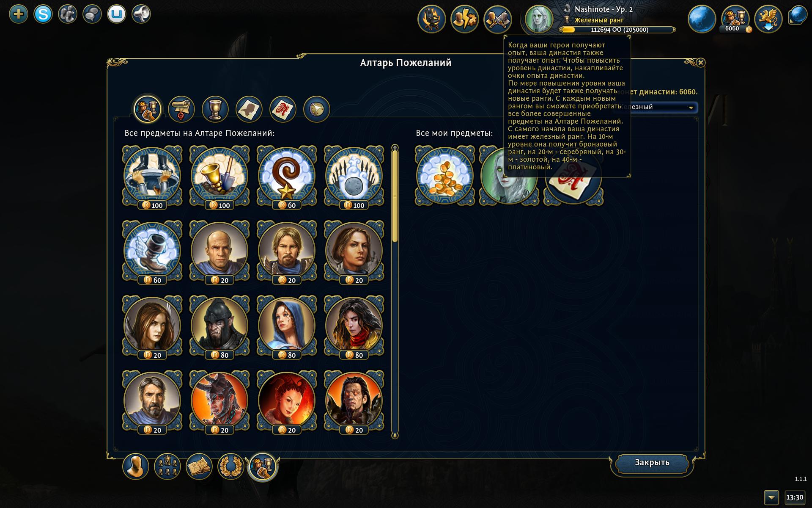Click the green plus add icon
Viewport: 812px width, 508px height.
coord(19,14)
